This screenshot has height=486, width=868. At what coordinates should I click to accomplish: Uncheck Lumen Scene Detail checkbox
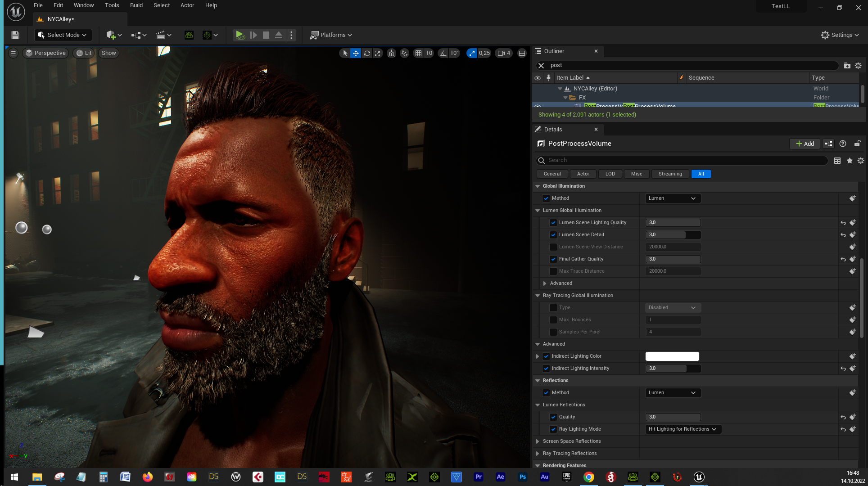[x=553, y=235]
